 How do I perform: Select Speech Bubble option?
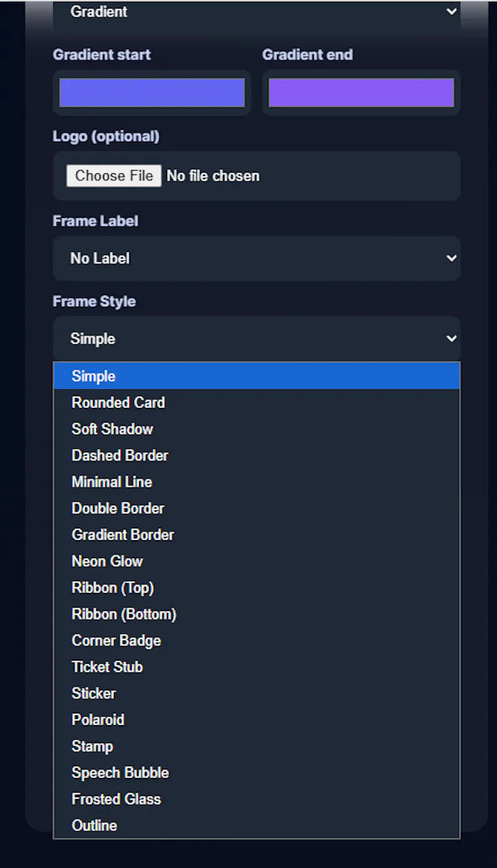pos(257,772)
